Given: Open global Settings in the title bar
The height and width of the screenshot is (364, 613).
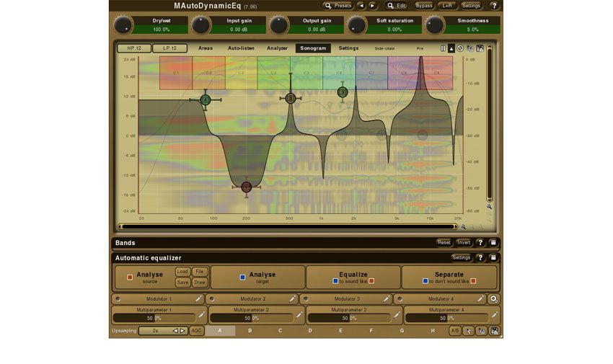Looking at the screenshot, I should [x=471, y=6].
